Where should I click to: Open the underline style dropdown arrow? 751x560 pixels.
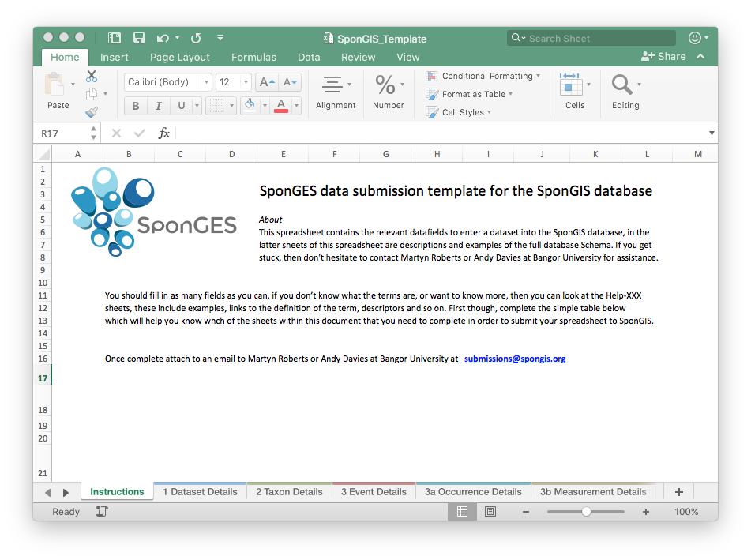197,106
